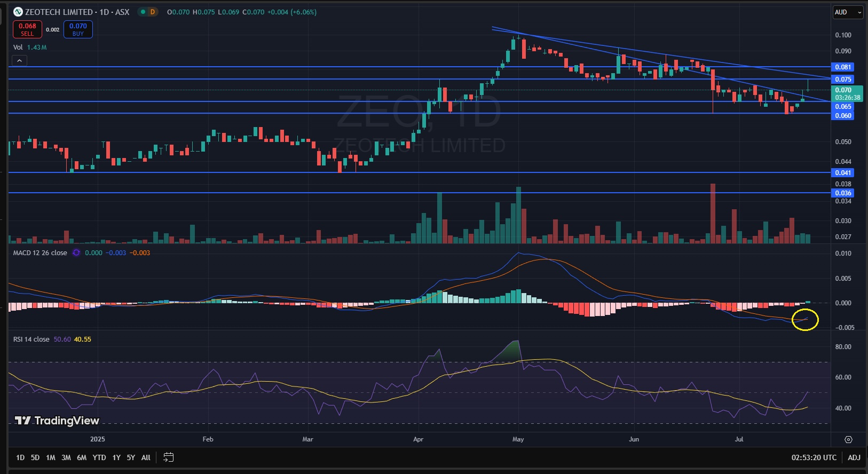Click the RSI value 50.60
This screenshot has width=868, height=474.
click(62, 339)
